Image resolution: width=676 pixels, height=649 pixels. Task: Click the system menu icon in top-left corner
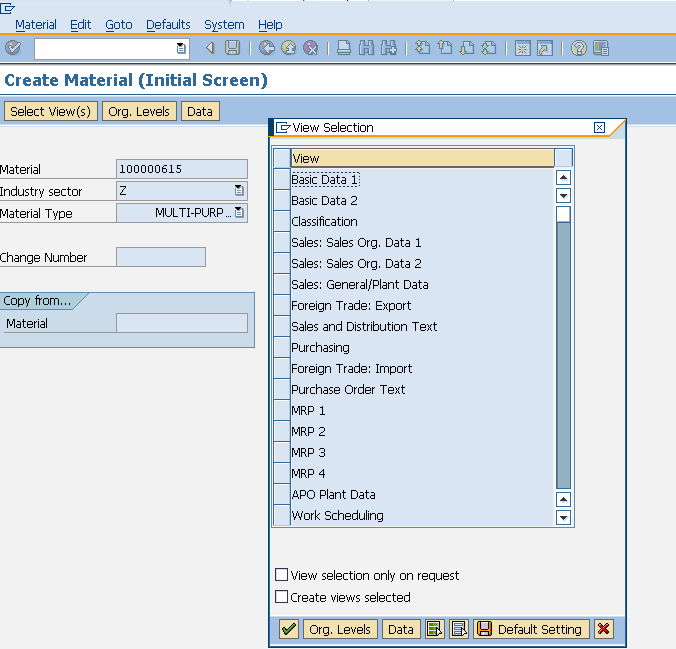click(x=8, y=8)
